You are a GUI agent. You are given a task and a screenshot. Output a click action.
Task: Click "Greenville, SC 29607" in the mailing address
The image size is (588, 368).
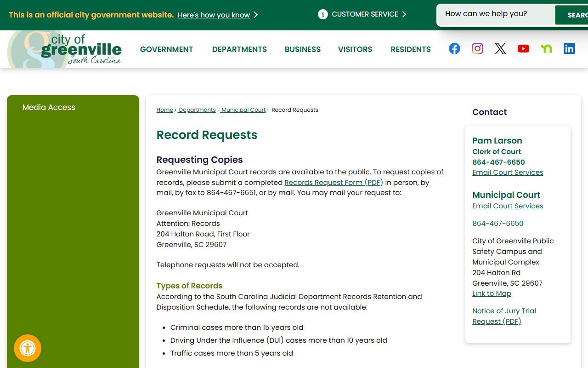192,245
